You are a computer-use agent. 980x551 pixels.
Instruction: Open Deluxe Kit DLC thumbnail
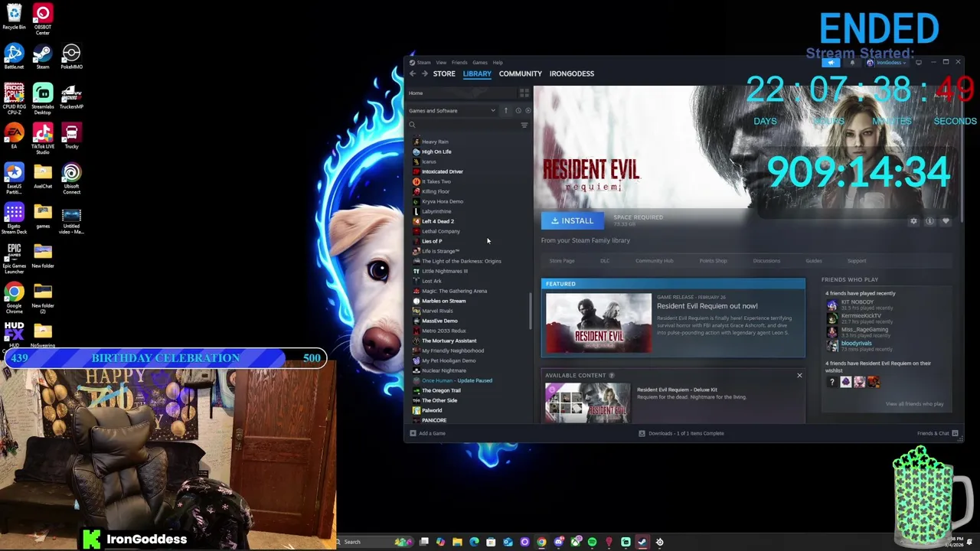click(x=587, y=403)
